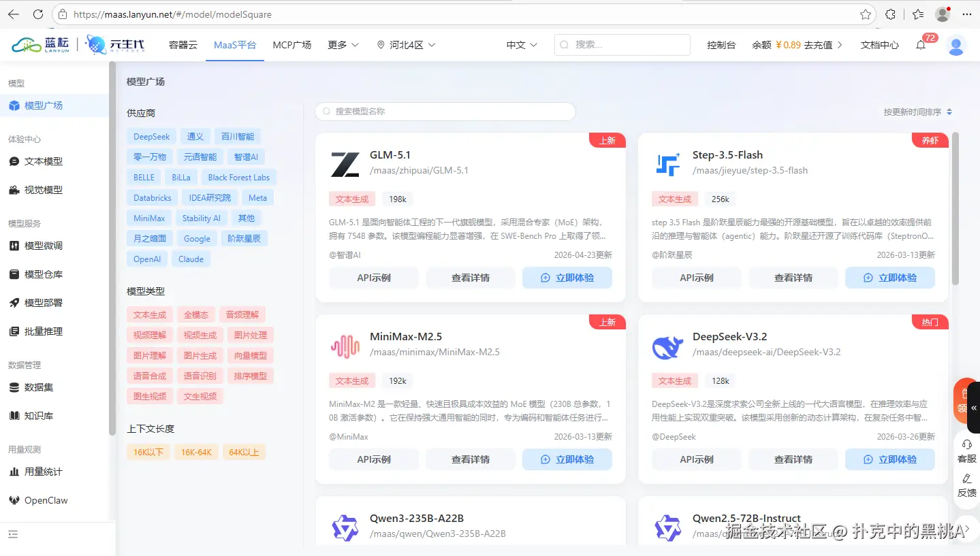Viewport: 980px width, 556px height.
Task: Click the 用量统计 bar chart icon
Action: tap(14, 472)
